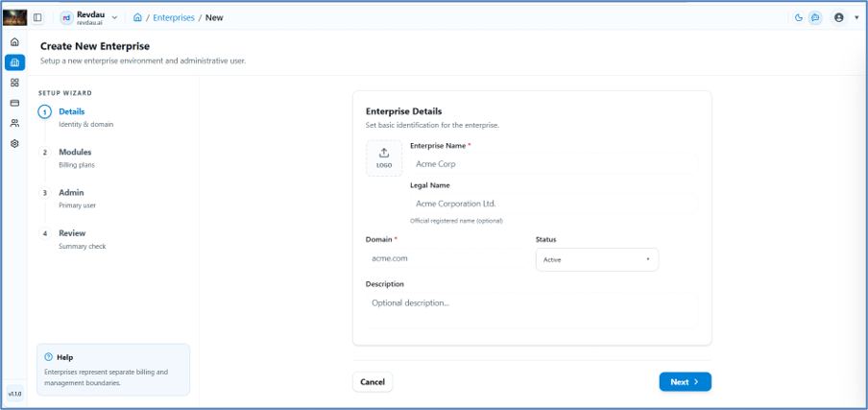
Task: Toggle dark mode with moon icon
Action: [799, 17]
